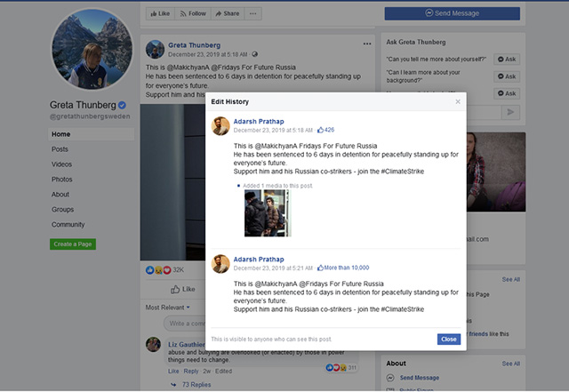Screen dimensions: 569x392
Task: Open About in the page sidebar
Action: tap(60, 195)
